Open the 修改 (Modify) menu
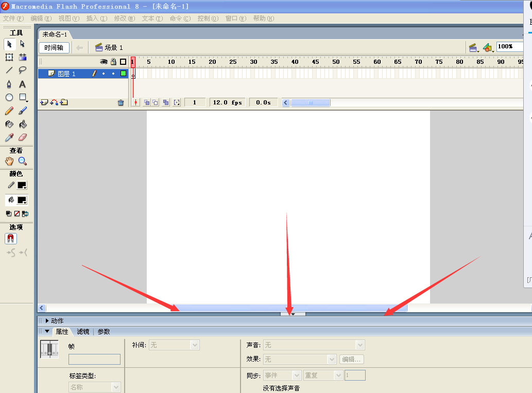The image size is (532, 393). click(x=124, y=19)
